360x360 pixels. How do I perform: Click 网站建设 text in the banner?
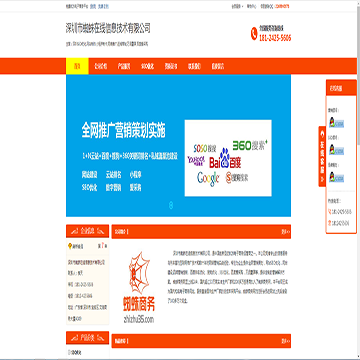(x=89, y=175)
